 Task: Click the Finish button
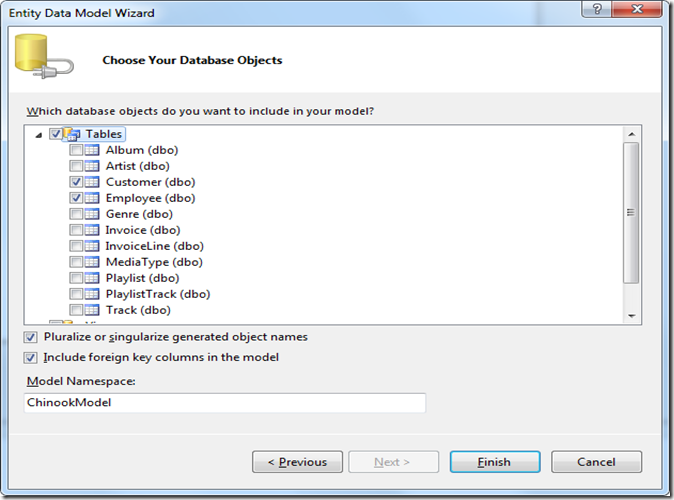point(494,462)
